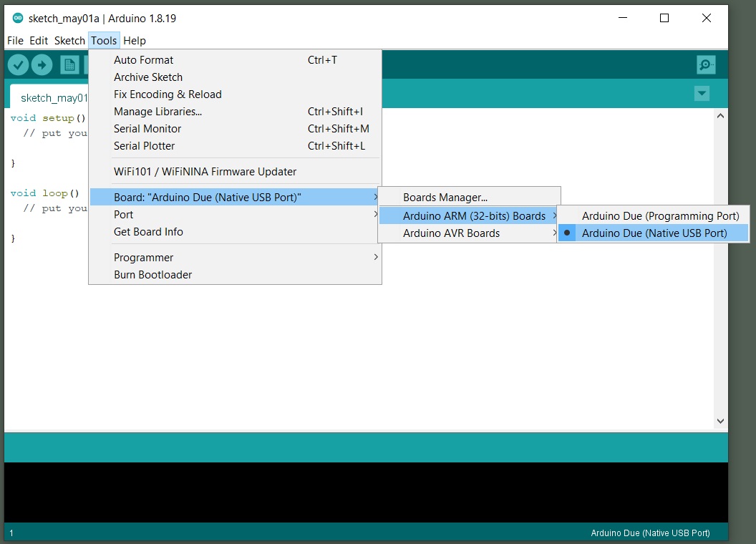Click the Verify checkmark toolbar icon
The image size is (756, 544).
pos(18,65)
